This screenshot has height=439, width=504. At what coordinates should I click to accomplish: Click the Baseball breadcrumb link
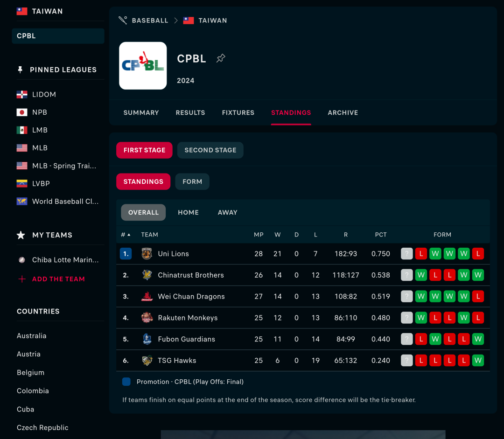150,21
